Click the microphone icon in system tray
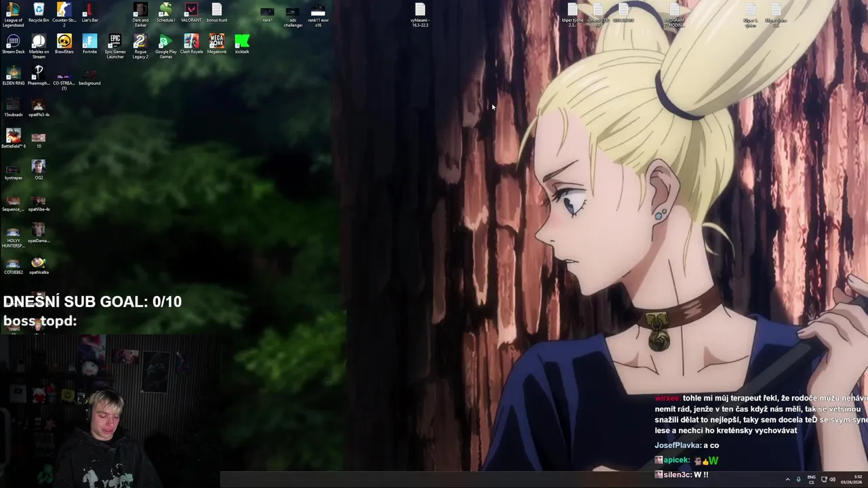Screen dimensions: 868x488 point(798,480)
